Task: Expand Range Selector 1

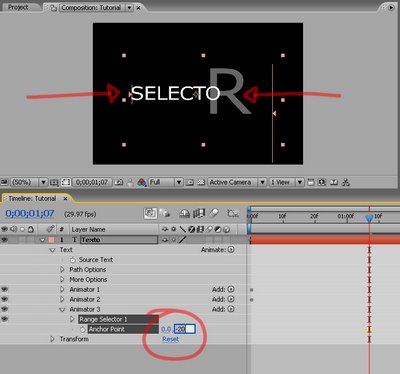Action: pos(72,319)
